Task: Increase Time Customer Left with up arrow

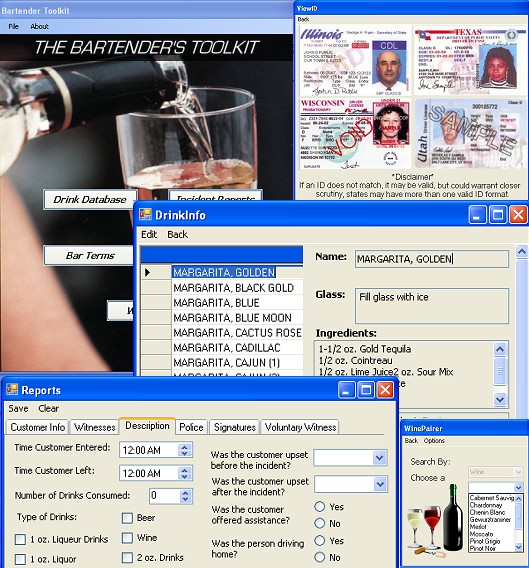Action: (185, 470)
